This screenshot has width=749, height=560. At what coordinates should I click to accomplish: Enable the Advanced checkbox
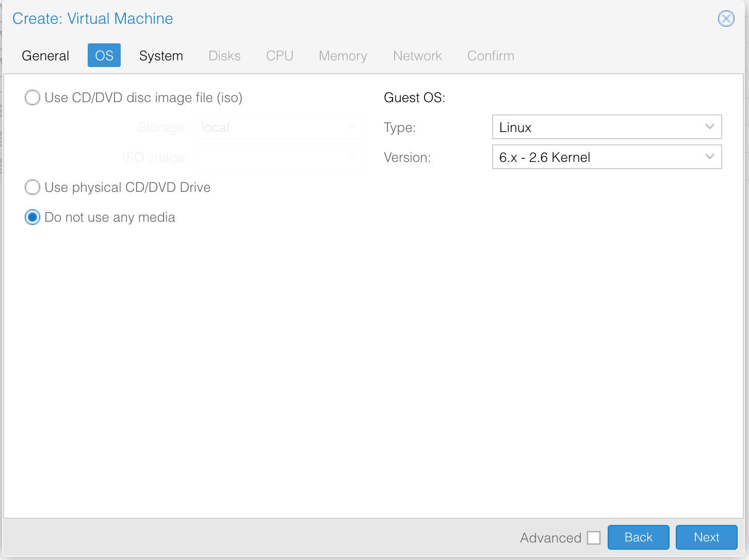(594, 538)
